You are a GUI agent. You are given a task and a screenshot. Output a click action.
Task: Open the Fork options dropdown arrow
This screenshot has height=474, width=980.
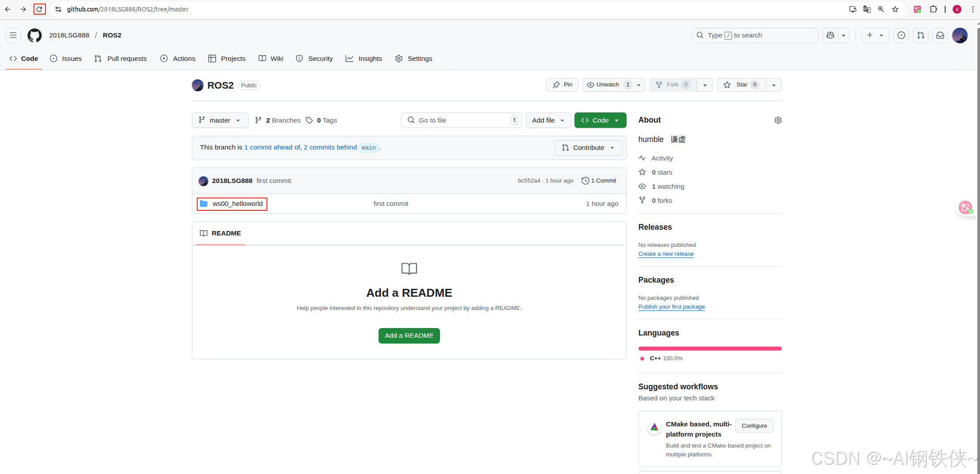pos(705,85)
